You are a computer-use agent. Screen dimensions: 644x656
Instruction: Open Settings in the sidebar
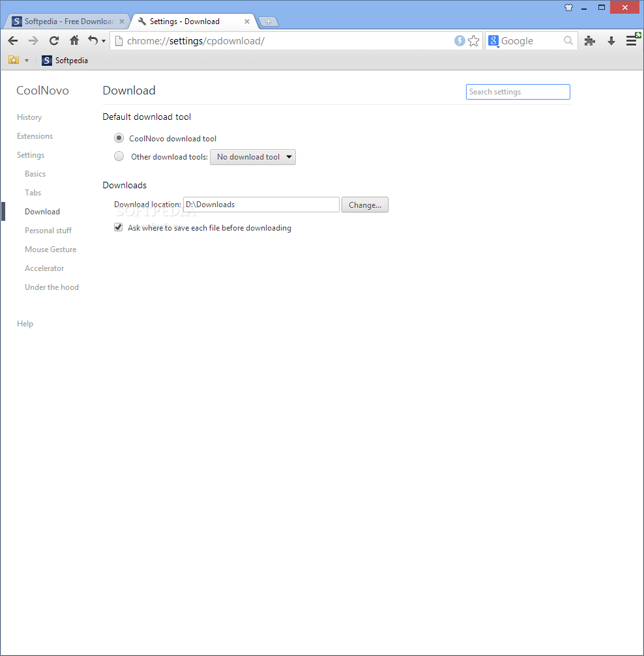point(31,155)
